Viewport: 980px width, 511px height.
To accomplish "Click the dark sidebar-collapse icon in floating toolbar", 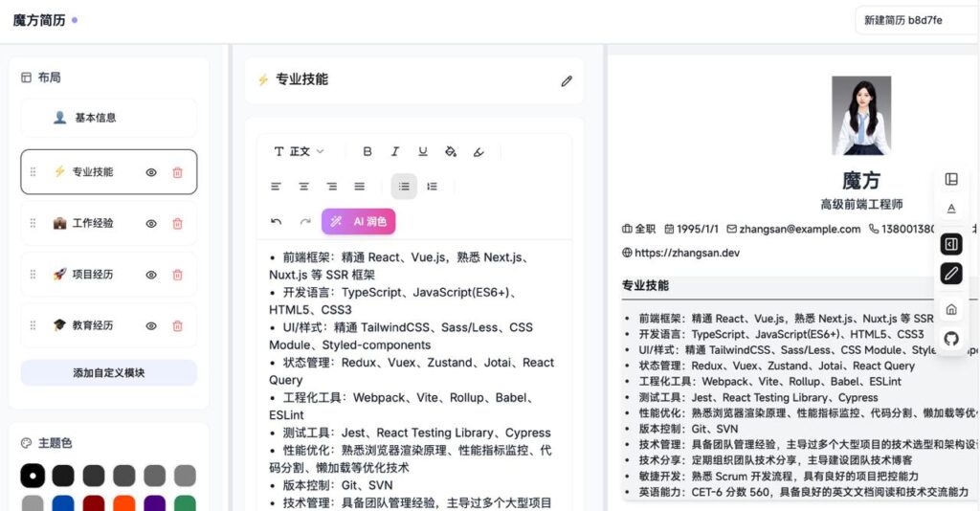I will click(x=951, y=244).
